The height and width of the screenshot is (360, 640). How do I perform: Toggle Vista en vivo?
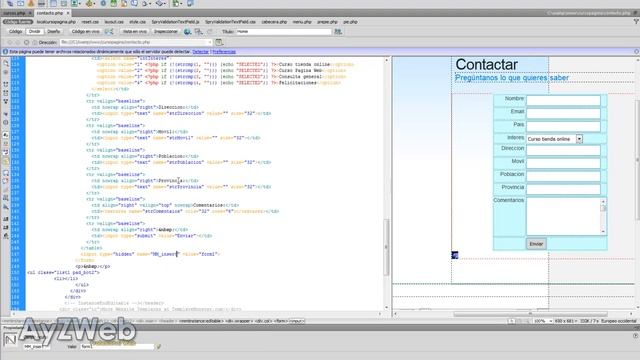135,31
